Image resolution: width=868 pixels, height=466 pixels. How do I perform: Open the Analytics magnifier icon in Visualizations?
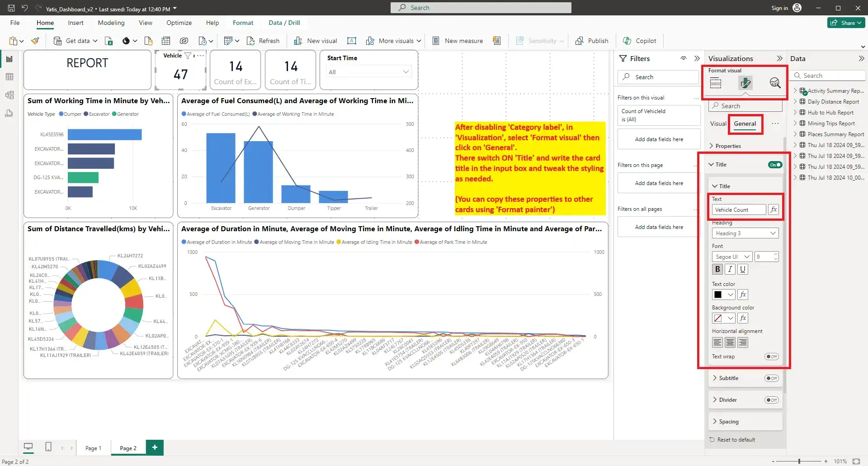pyautogui.click(x=775, y=83)
